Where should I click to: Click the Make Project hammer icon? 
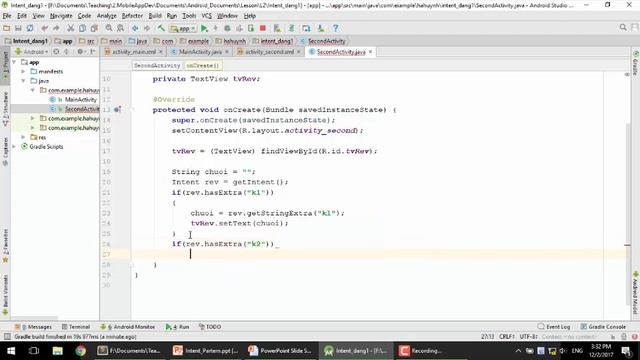(x=162, y=28)
